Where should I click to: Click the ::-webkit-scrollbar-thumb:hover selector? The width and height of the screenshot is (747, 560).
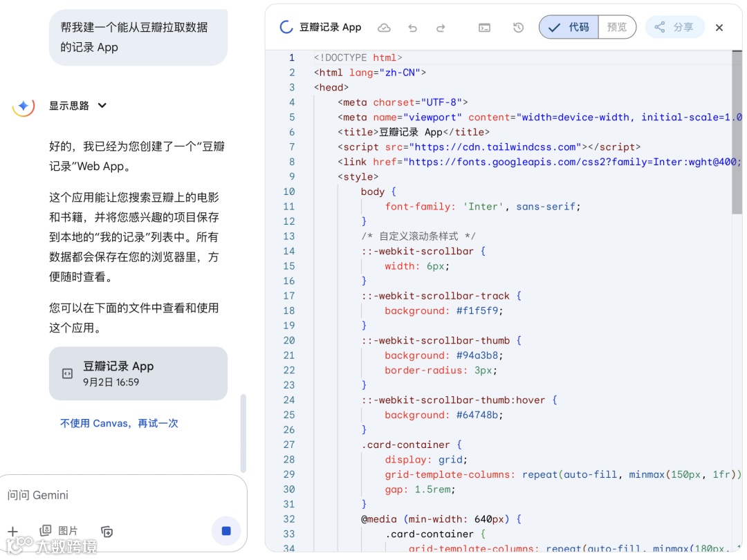pyautogui.click(x=453, y=400)
